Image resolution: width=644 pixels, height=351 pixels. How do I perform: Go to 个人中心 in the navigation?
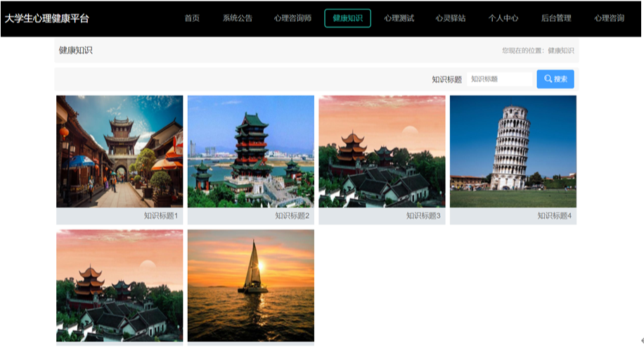pyautogui.click(x=503, y=18)
